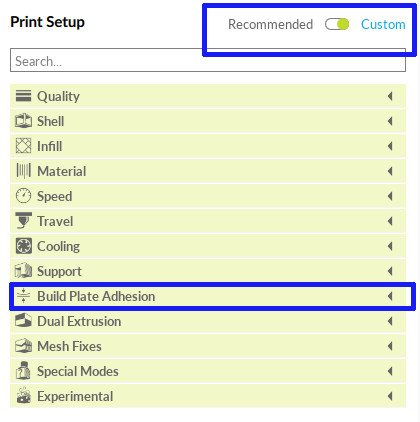Click the Travel nozzle icon

[x=23, y=220]
